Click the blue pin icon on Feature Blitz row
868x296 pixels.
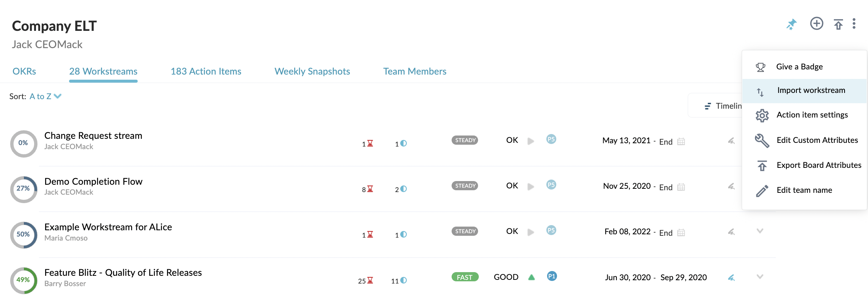tap(731, 278)
